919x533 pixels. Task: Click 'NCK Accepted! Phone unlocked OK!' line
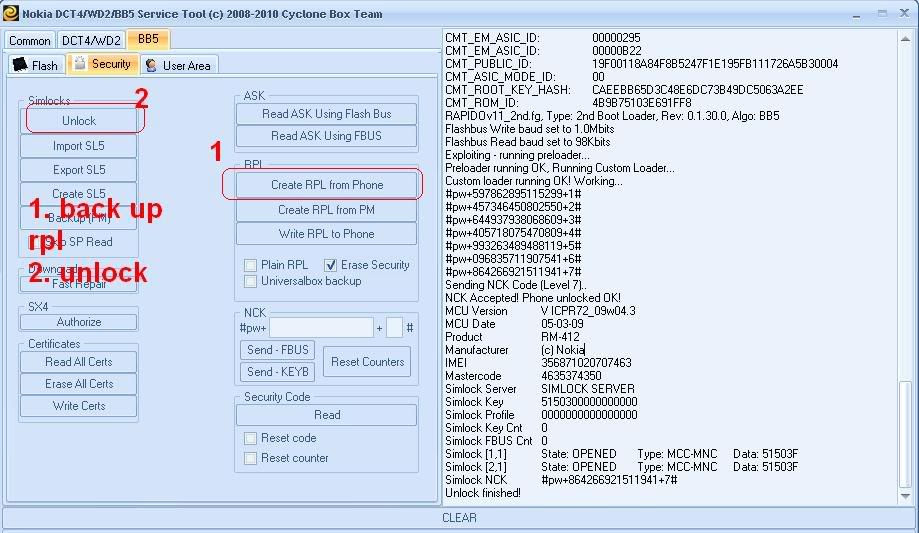(x=533, y=298)
